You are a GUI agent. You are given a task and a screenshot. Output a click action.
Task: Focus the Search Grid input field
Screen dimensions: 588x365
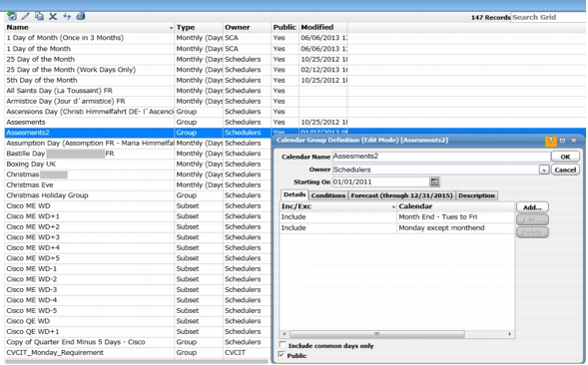[548, 17]
